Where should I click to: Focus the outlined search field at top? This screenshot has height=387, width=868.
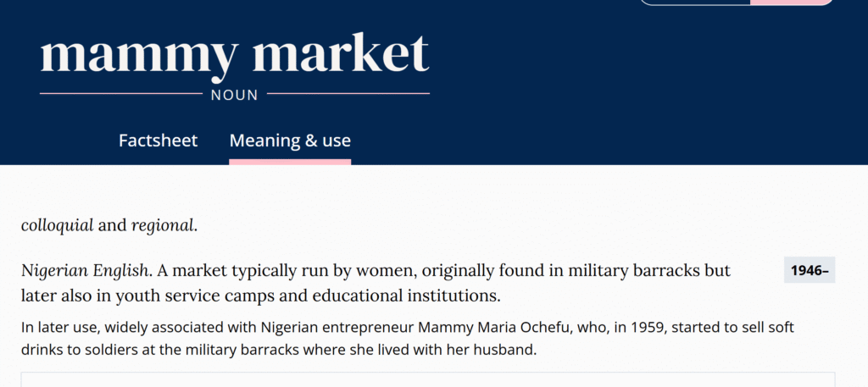tap(695, 3)
